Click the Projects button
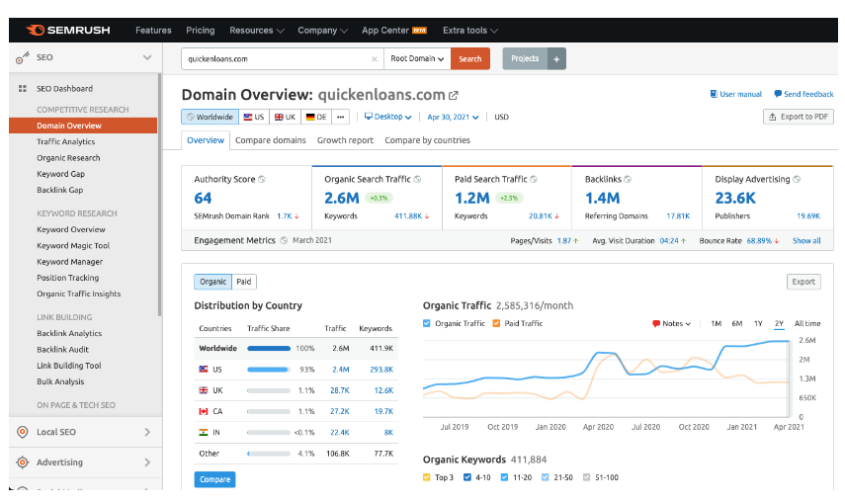 [525, 58]
